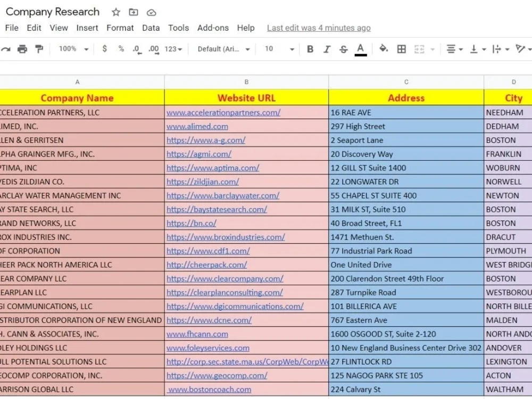Select the LEXINGTON city cell
Image resolution: width=532 pixels, height=399 pixels.
coord(508,362)
